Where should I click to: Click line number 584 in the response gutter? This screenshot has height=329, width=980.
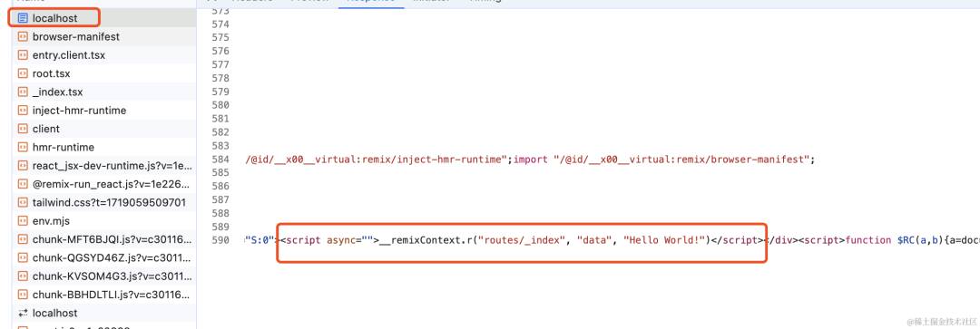(220, 160)
